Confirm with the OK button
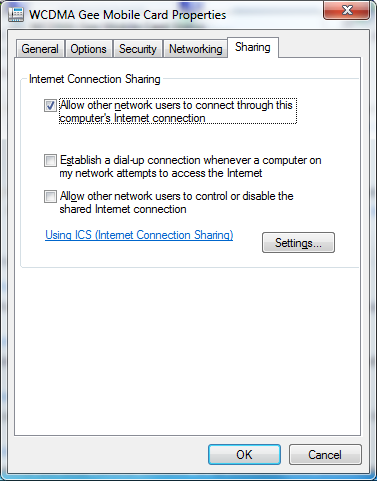 244,455
